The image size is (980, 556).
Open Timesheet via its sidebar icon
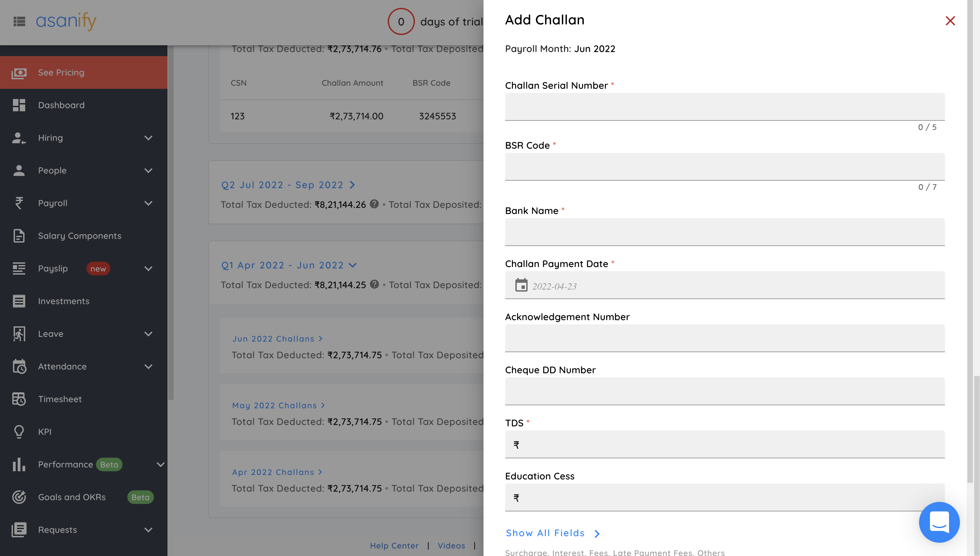tap(19, 399)
